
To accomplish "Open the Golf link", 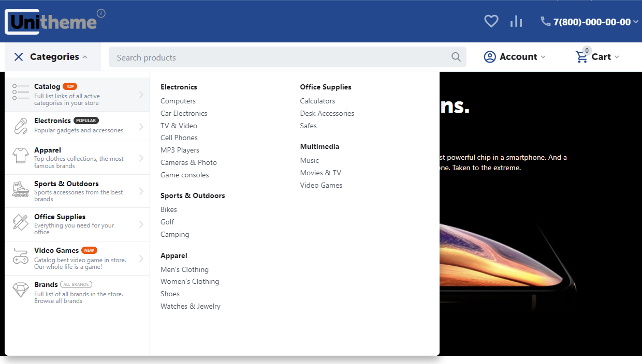I will 167,222.
